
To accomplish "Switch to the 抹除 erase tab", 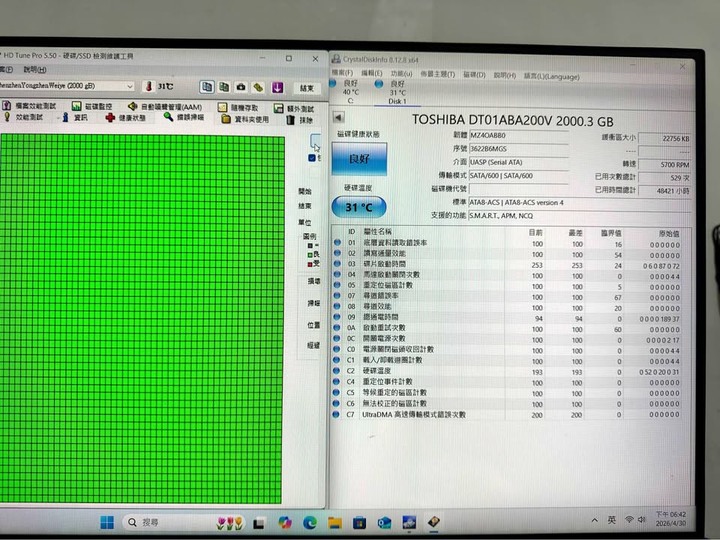I will pos(300,120).
